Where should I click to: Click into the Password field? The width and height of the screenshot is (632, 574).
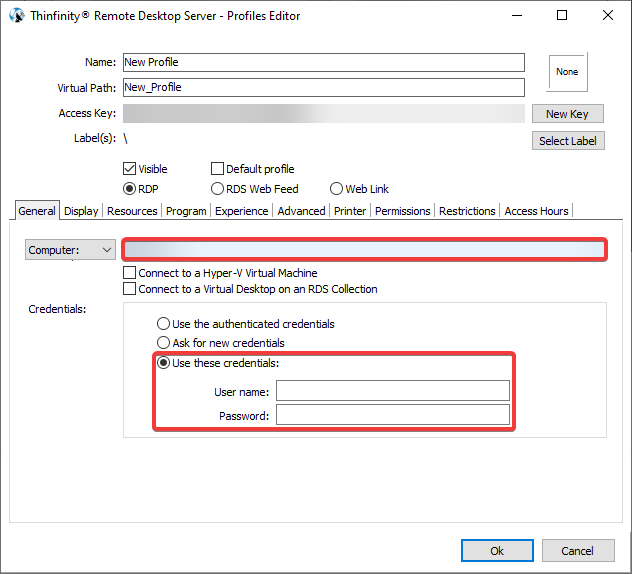[393, 415]
